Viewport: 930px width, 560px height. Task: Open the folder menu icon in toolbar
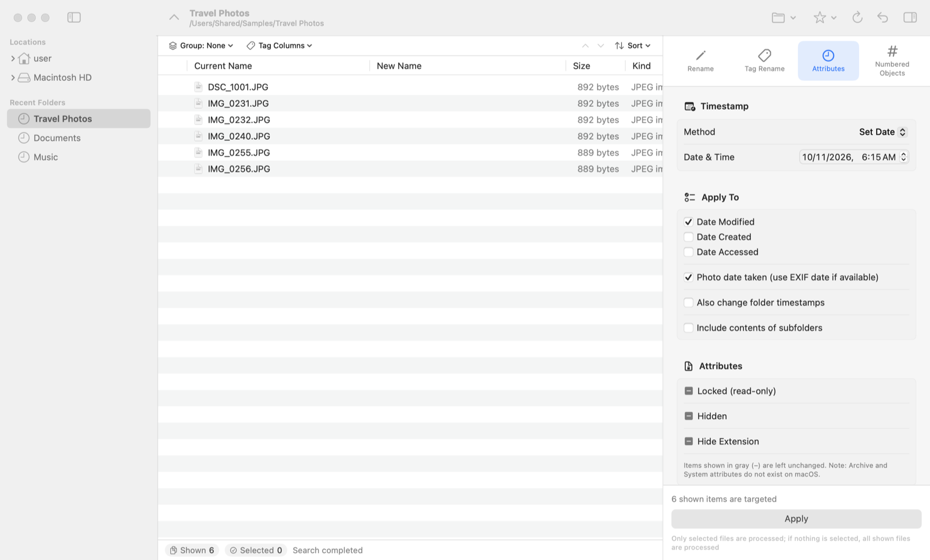pyautogui.click(x=784, y=17)
